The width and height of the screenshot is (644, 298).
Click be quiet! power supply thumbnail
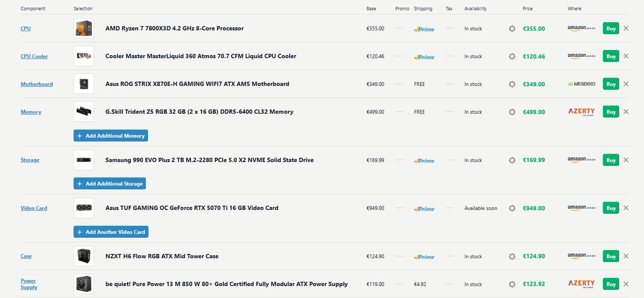coord(84,284)
